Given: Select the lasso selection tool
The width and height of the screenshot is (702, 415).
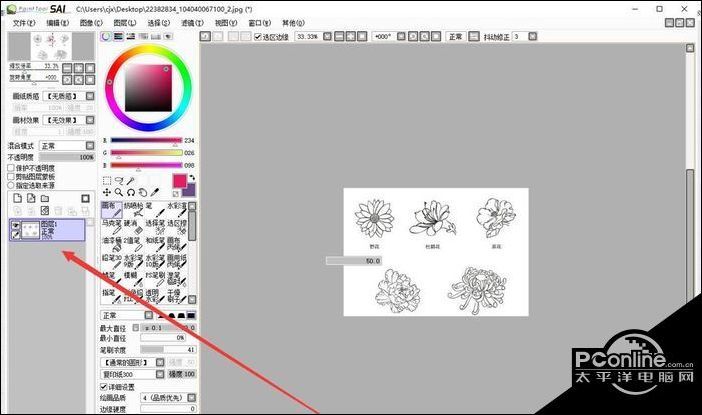Looking at the screenshot, I should (119, 181).
